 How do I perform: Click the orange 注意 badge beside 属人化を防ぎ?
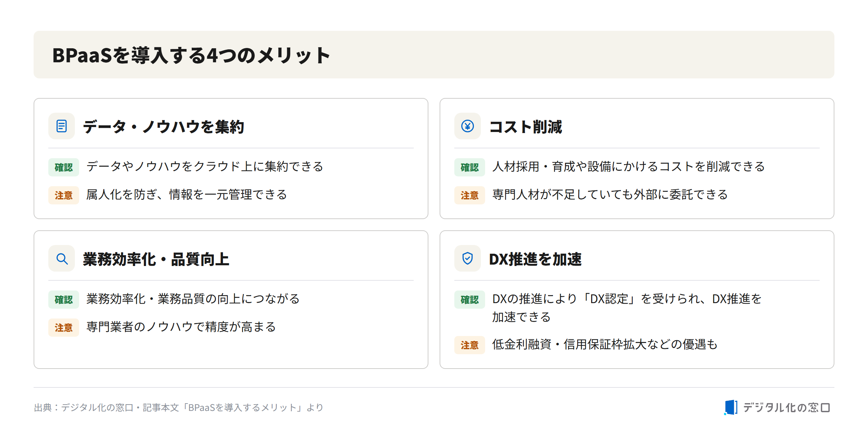tap(63, 195)
